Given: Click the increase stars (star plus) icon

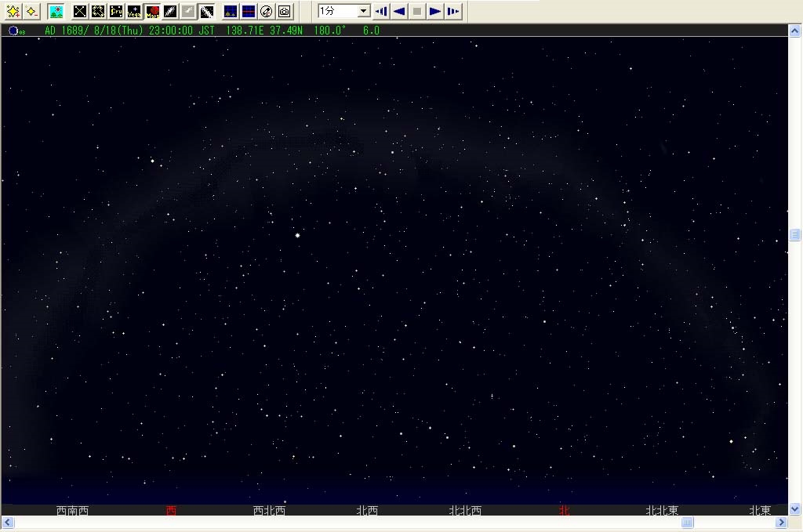Looking at the screenshot, I should click(13, 11).
